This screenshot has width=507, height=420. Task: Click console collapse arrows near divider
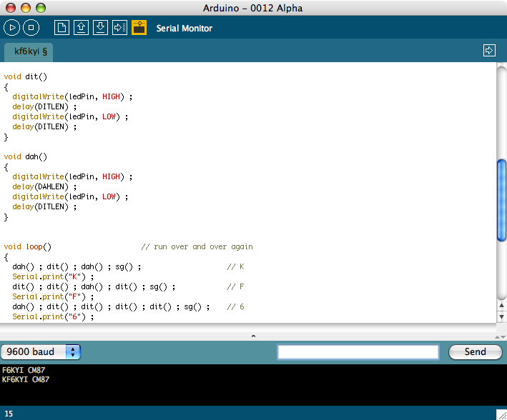500,336
